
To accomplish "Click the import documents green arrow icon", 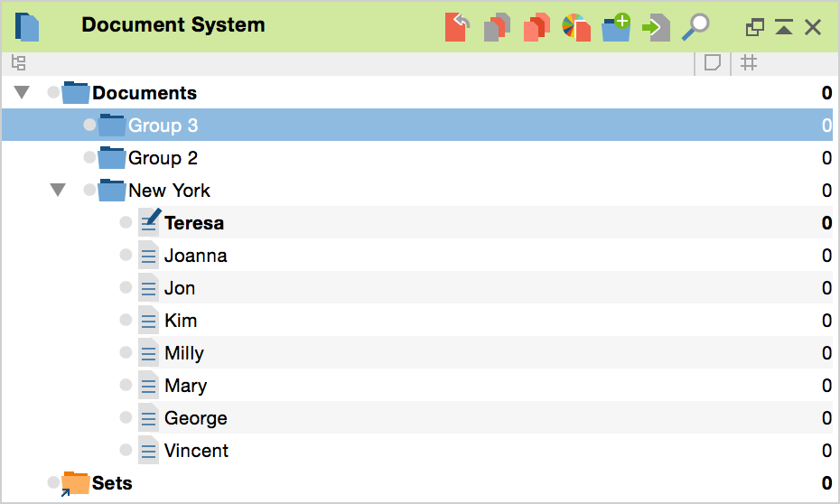I will tap(656, 27).
